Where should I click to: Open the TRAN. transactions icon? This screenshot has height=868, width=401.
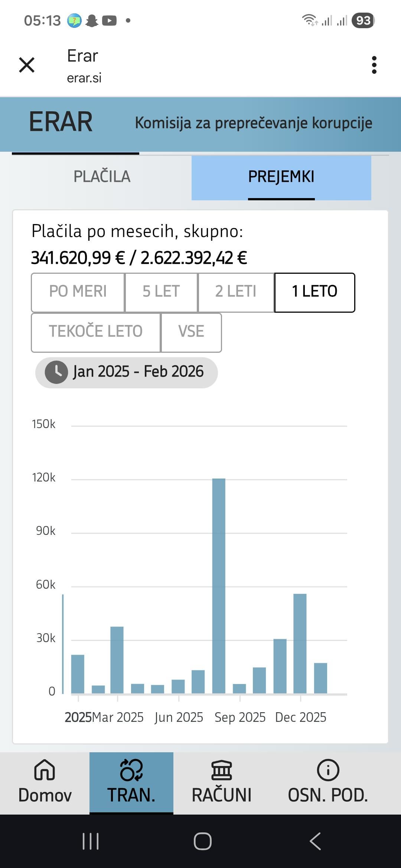pos(131,770)
